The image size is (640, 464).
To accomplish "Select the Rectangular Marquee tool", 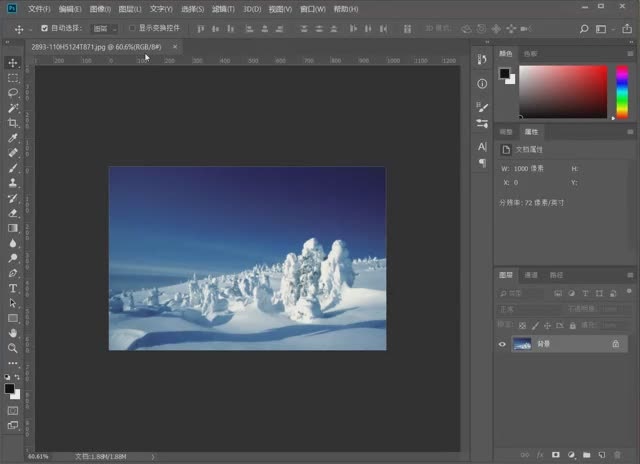I will 13,78.
